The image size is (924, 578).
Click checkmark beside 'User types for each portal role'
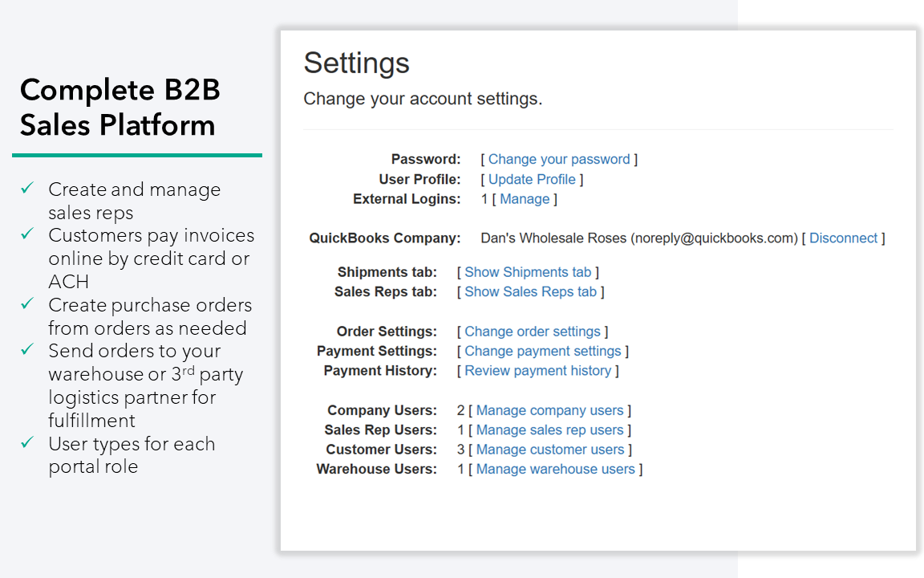28,442
